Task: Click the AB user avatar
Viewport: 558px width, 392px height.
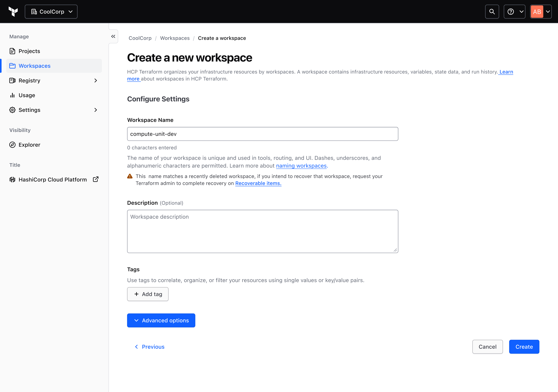Action: coord(537,11)
